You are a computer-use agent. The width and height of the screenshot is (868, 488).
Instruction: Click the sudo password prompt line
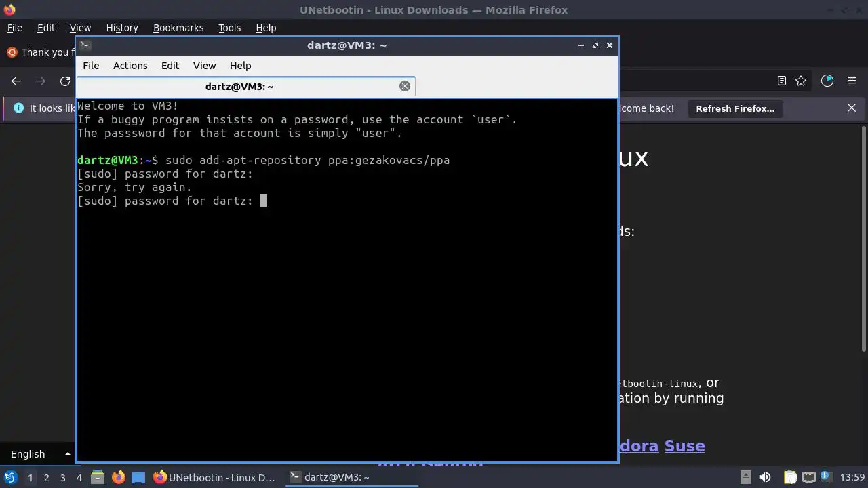(172, 201)
